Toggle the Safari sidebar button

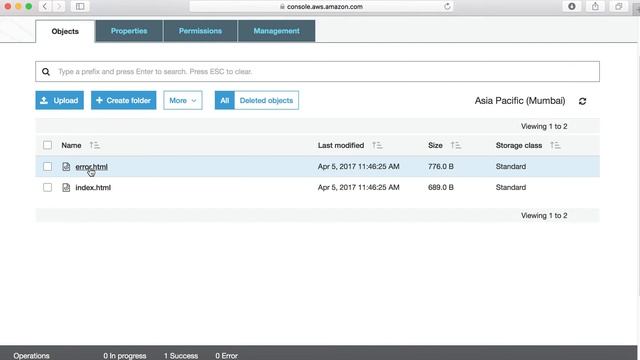pyautogui.click(x=80, y=7)
